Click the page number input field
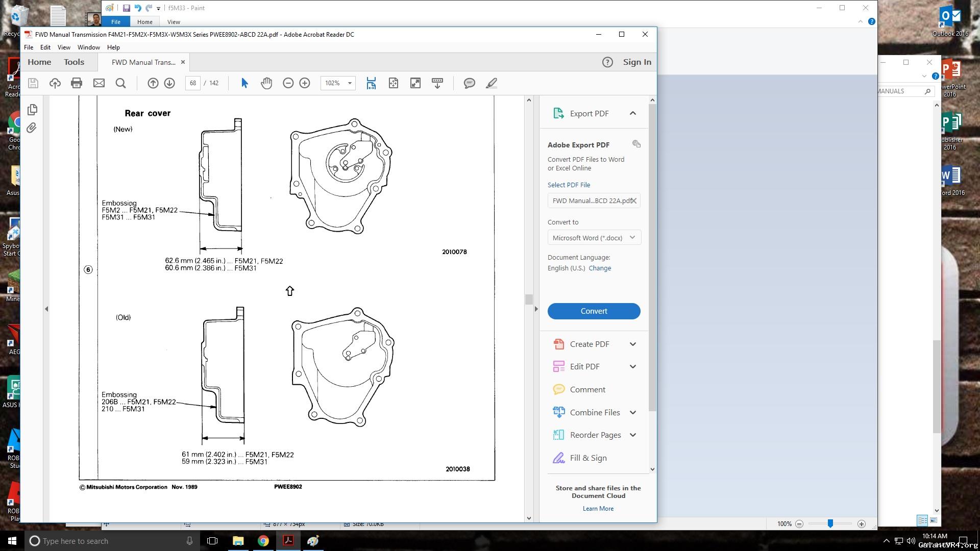 [x=192, y=83]
